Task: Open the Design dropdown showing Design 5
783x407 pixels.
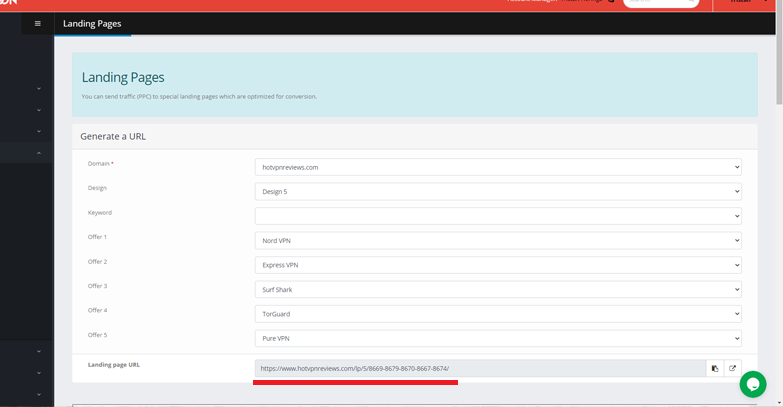Action: 498,192
